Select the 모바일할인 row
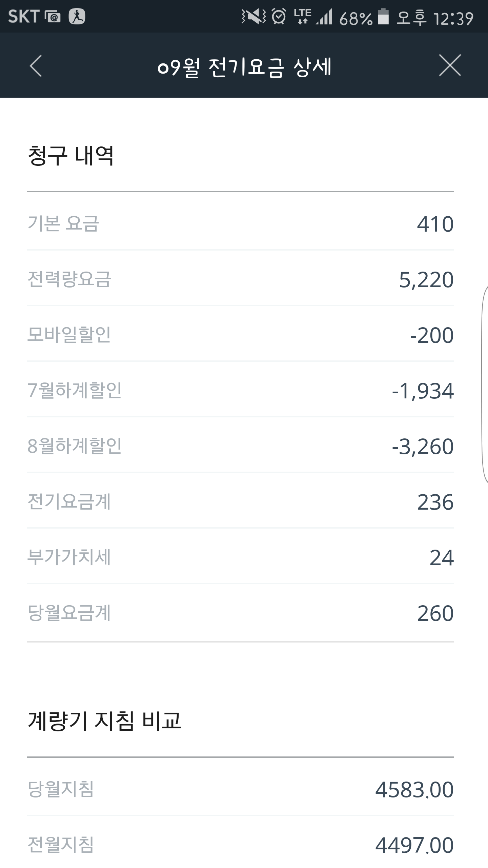488x868 pixels. coord(241,335)
